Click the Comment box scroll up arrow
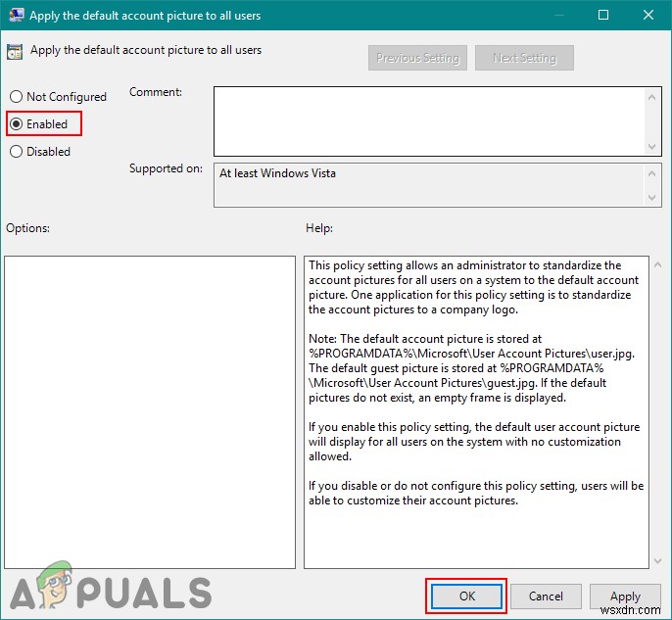Image resolution: width=672 pixels, height=620 pixels. (651, 97)
